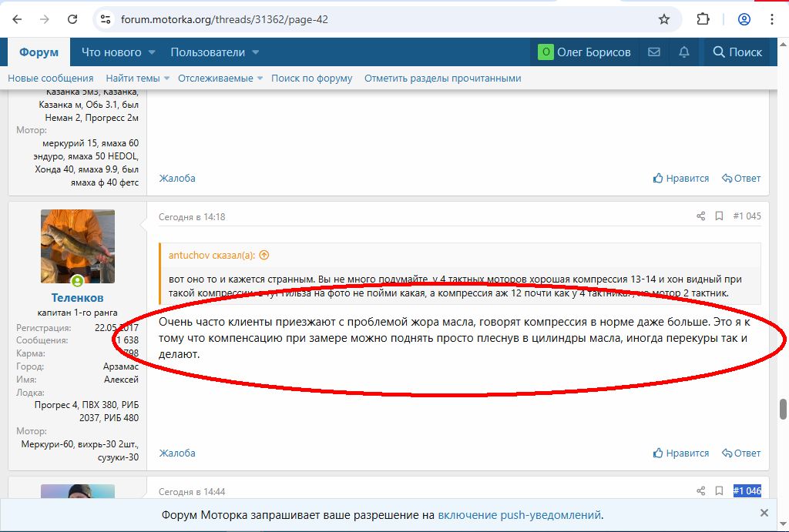This screenshot has height=532, width=789.
Task: Click the share icon on post #1 045
Action: pos(700,216)
